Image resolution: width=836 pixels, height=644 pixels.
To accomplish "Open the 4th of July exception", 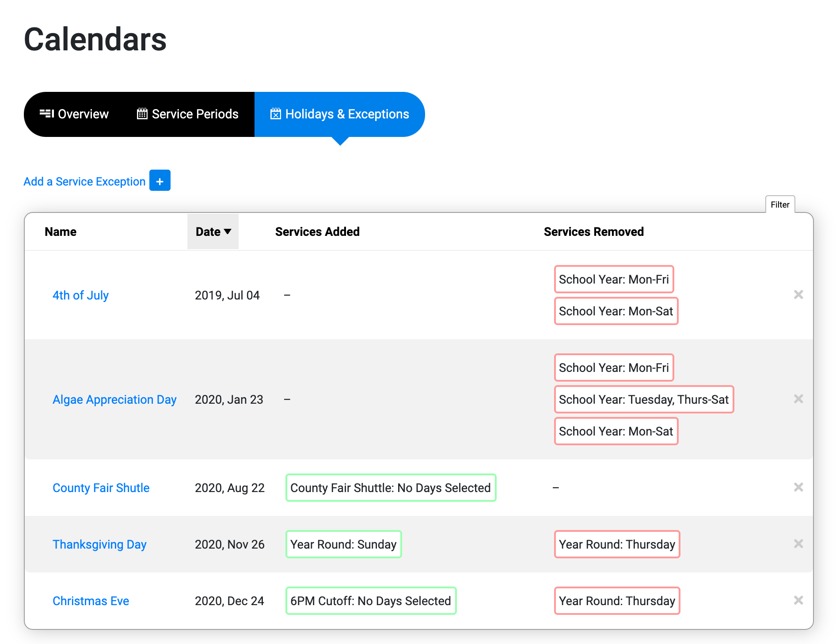I will (80, 295).
